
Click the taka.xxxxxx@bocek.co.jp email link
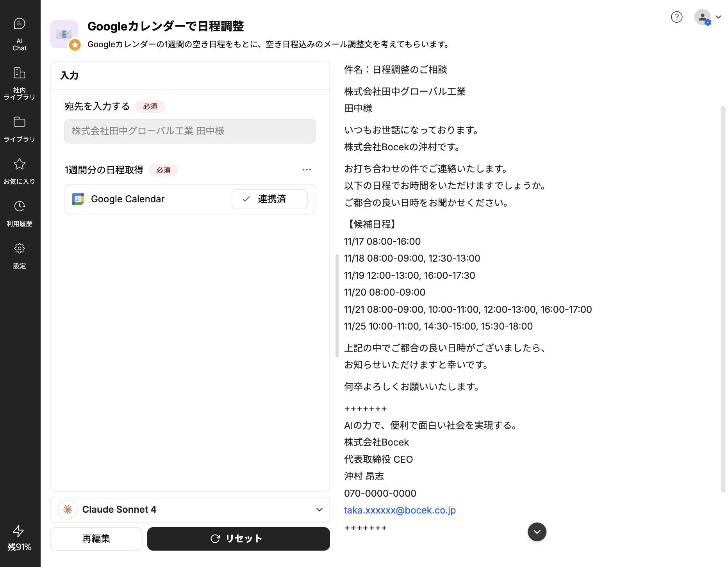tap(400, 510)
